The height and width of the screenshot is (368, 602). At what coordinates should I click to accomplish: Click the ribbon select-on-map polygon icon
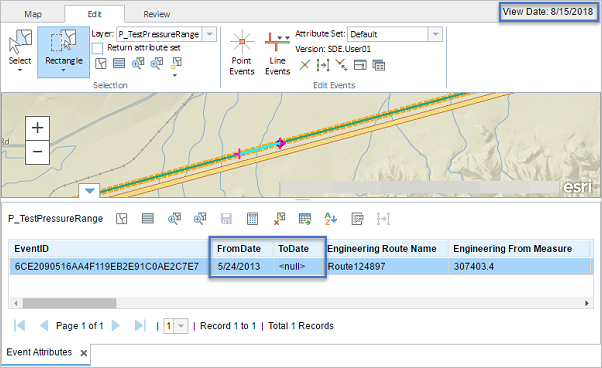(101, 63)
